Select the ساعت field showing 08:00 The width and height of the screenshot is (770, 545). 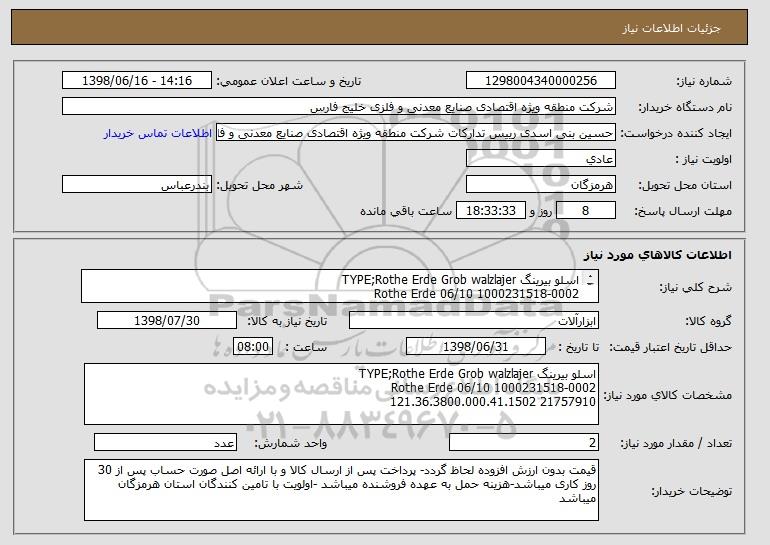click(253, 347)
